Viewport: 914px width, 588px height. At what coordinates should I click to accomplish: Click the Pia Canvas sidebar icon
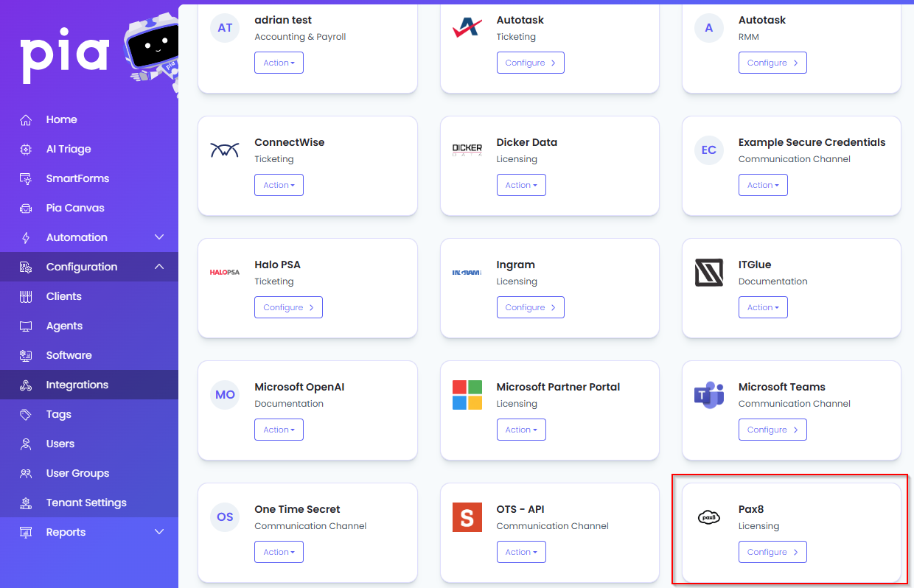(x=26, y=208)
